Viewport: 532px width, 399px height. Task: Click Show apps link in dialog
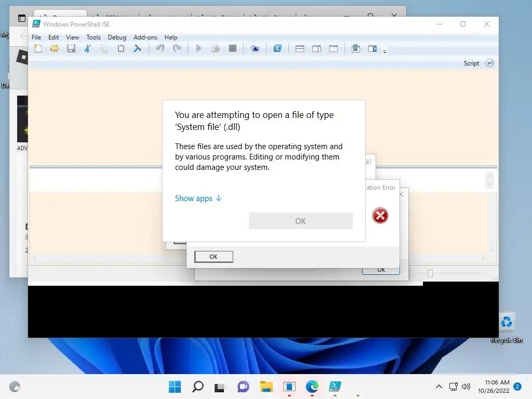pos(198,198)
